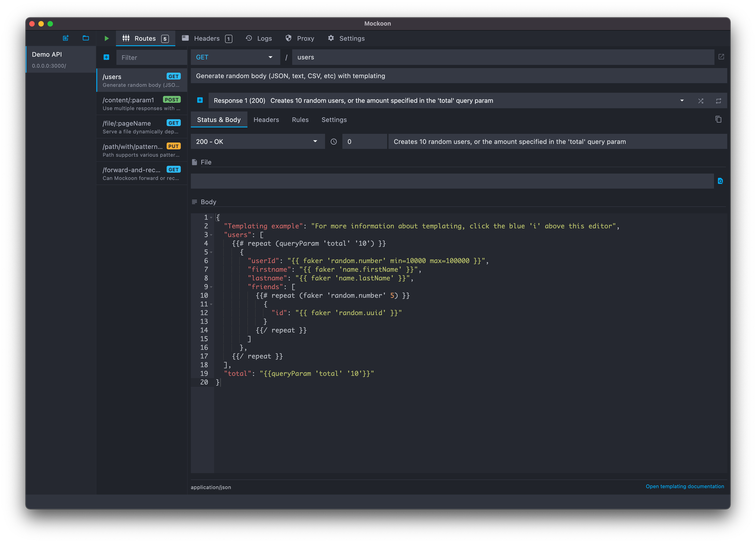Click the routes Filter input

tap(152, 57)
